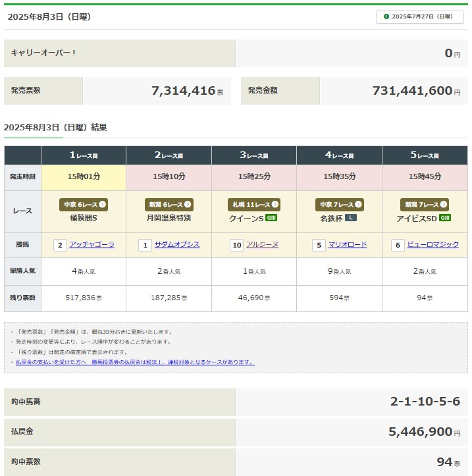472x476 pixels.
Task: Open winning horse link ビューロマジック
Action: [x=433, y=245]
